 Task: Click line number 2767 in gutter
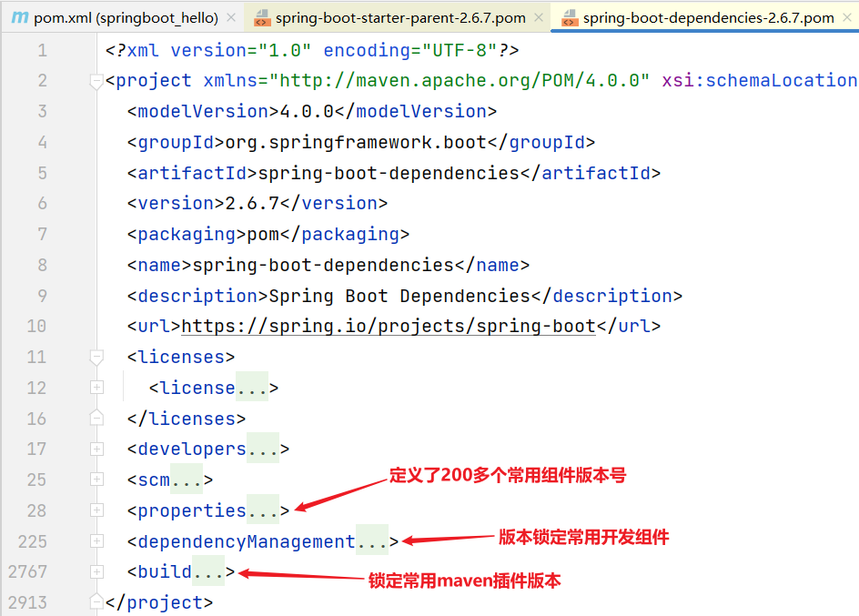[28, 572]
